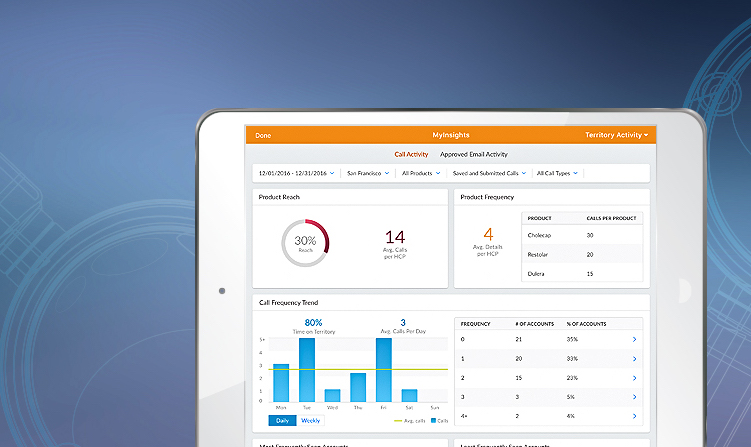Screen dimensions: 751x447
Task: Open the All Products filter dropdown
Action: [421, 173]
